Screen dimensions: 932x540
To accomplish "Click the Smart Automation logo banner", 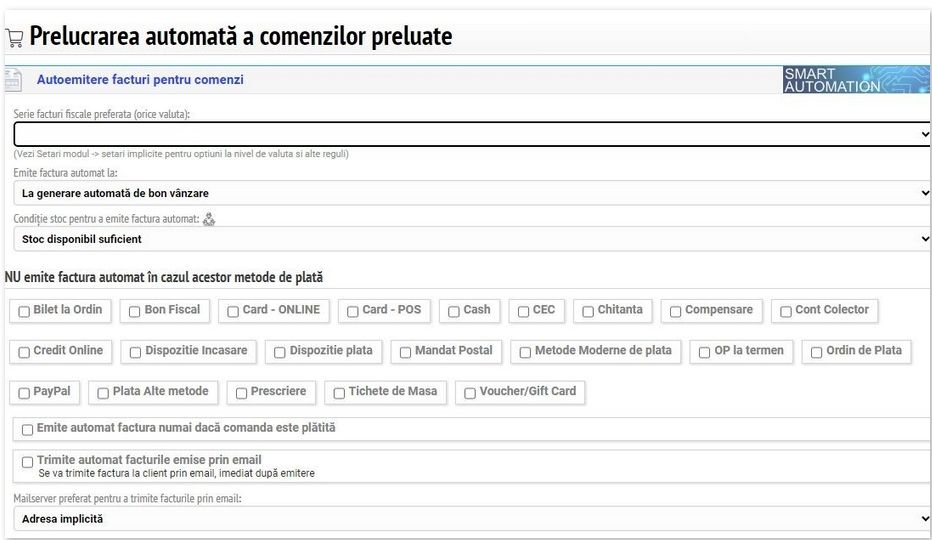I will point(855,80).
